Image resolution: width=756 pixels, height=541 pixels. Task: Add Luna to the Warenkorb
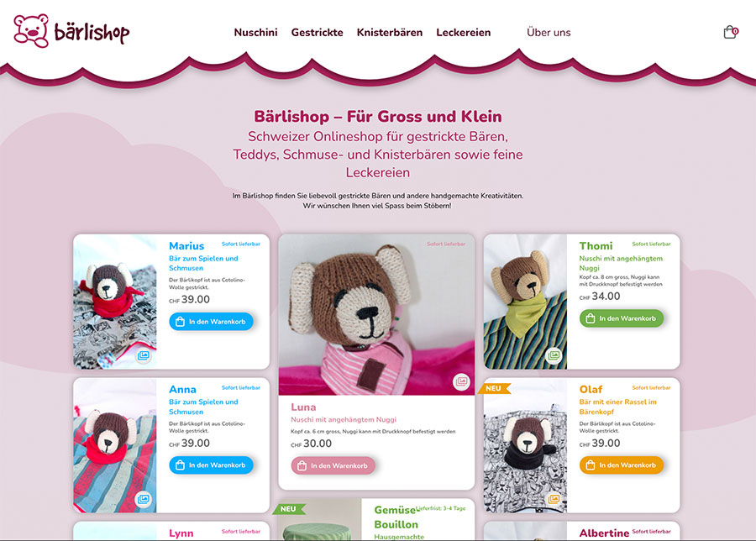(333, 465)
